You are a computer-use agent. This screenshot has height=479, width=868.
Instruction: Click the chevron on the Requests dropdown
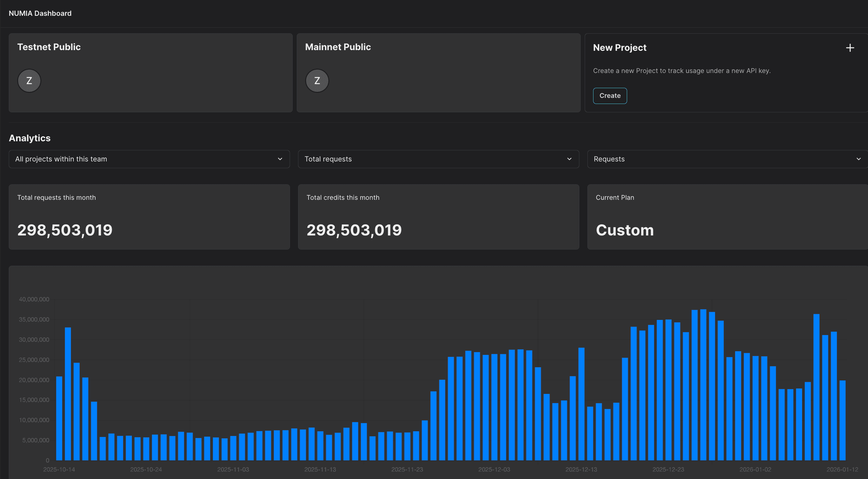(859, 159)
